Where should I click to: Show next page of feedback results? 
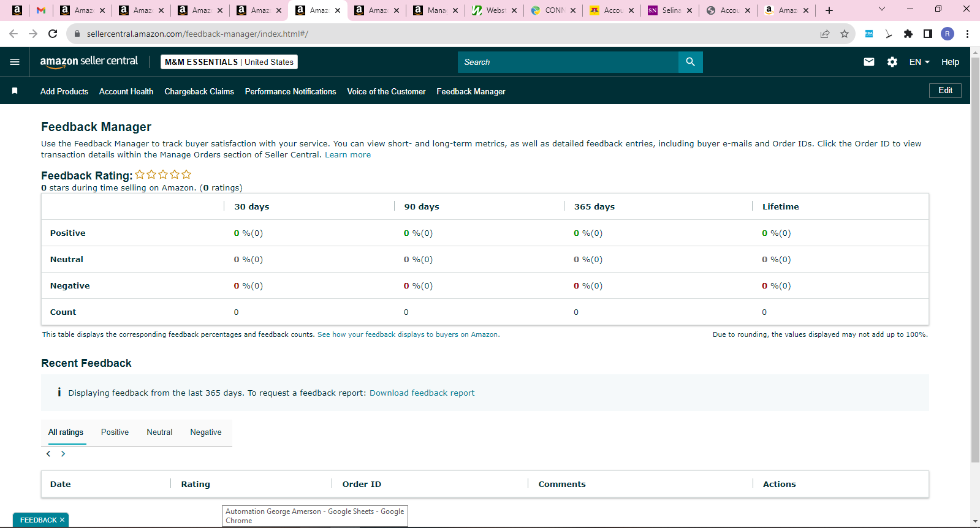pyautogui.click(x=63, y=454)
